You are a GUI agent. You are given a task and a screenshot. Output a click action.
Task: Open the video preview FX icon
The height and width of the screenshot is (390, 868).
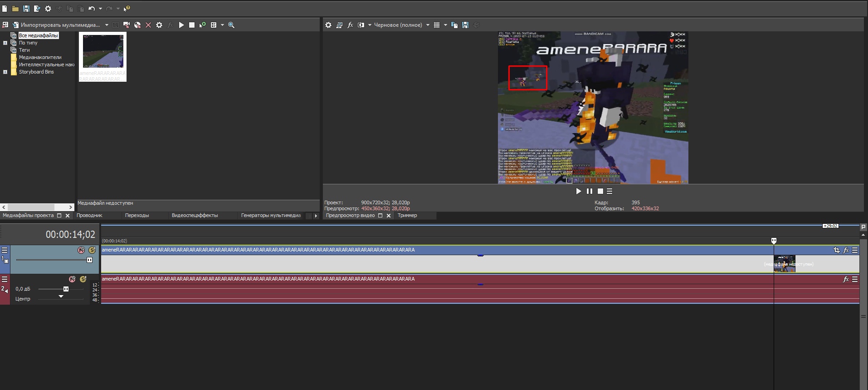point(350,25)
